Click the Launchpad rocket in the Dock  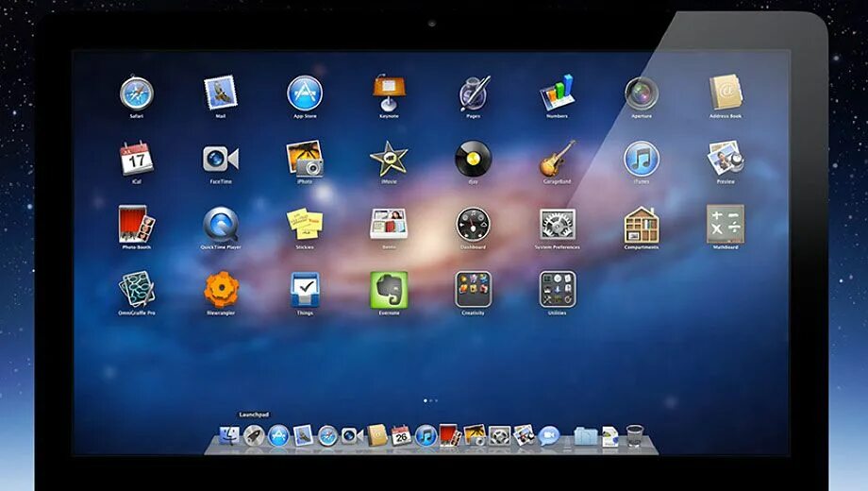click(254, 435)
